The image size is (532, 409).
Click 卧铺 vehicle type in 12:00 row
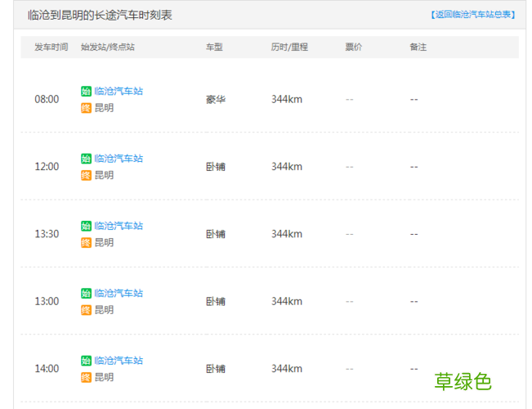216,167
